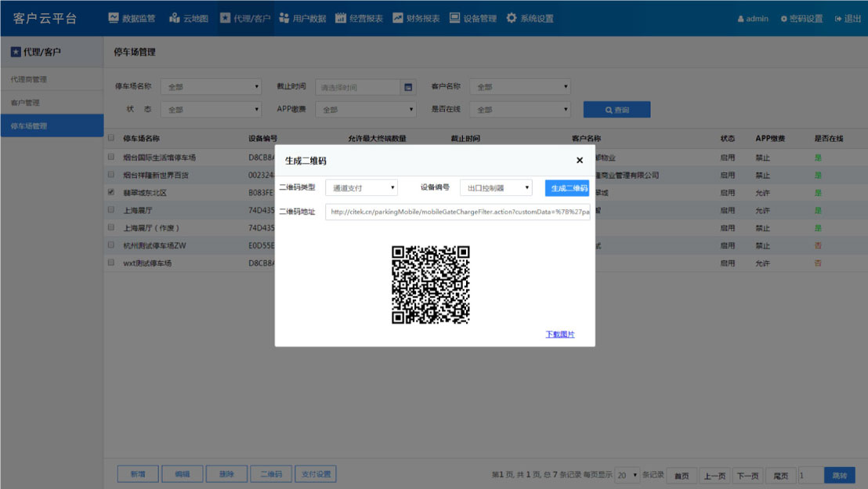Screen dimensions: 868x489
Task: Open the 二维码类型 dropdown showing 通道支付
Action: point(361,188)
